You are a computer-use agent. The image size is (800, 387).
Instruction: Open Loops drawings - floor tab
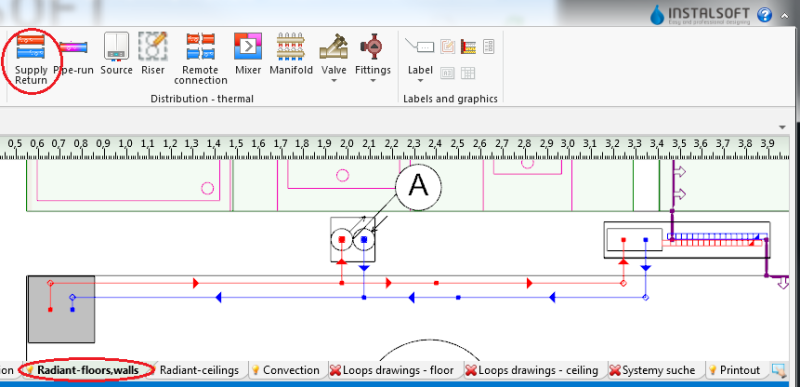(392, 370)
